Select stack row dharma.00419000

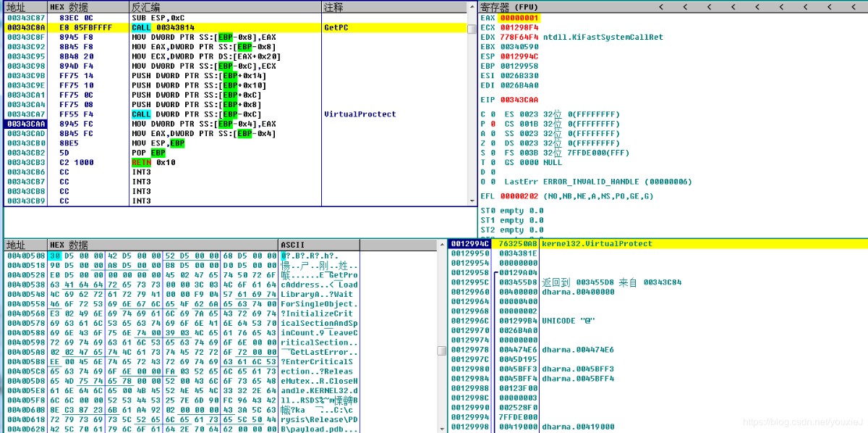658,426
